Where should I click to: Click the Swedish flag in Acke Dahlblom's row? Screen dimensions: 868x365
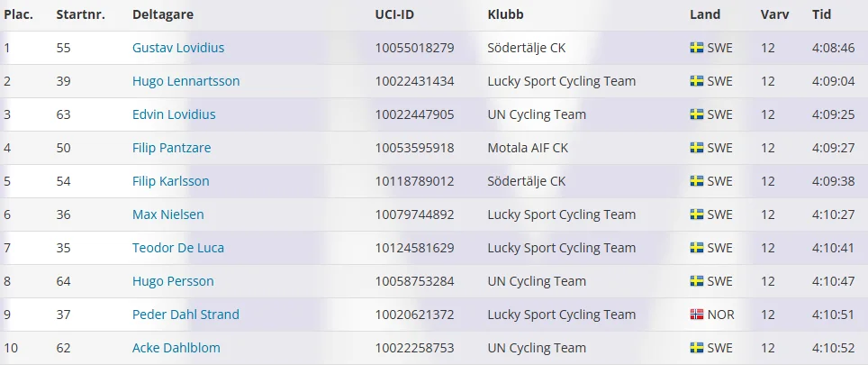(696, 348)
